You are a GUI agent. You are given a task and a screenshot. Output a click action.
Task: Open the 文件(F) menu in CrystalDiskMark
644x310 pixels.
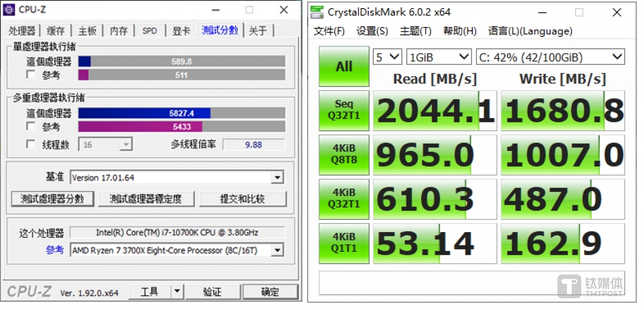coord(329,31)
